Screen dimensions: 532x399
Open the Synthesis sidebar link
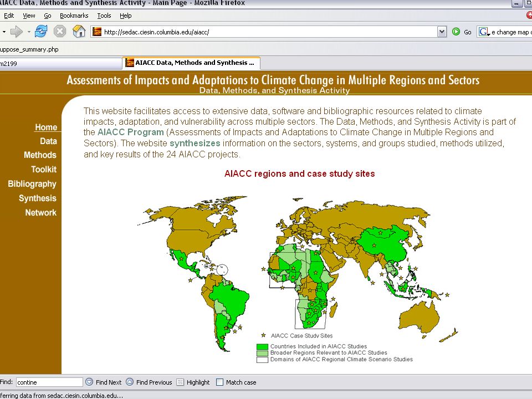point(37,198)
